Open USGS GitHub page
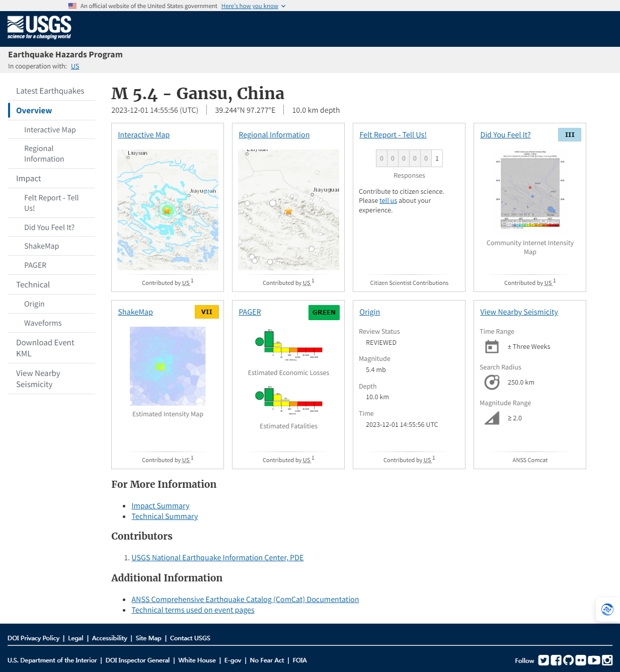The height and width of the screenshot is (672, 620). coord(569,660)
